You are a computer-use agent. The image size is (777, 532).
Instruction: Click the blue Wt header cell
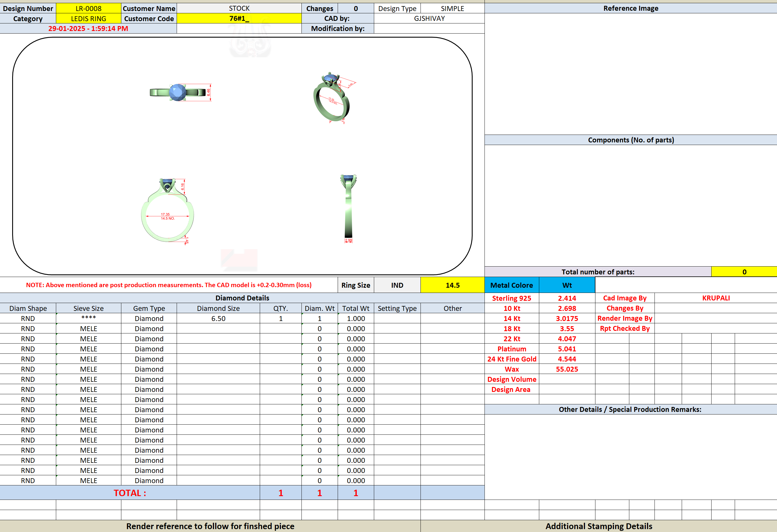pos(567,285)
